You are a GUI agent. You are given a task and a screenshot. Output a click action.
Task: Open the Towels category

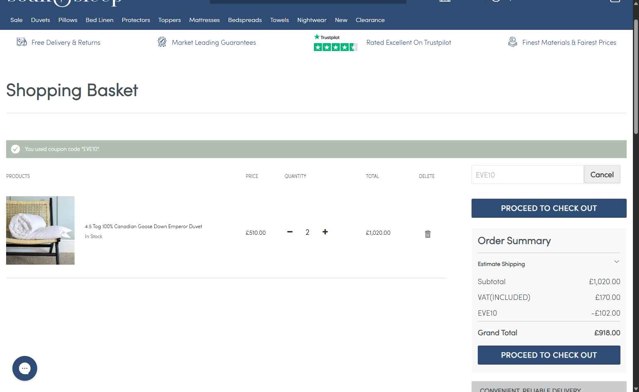point(280,20)
